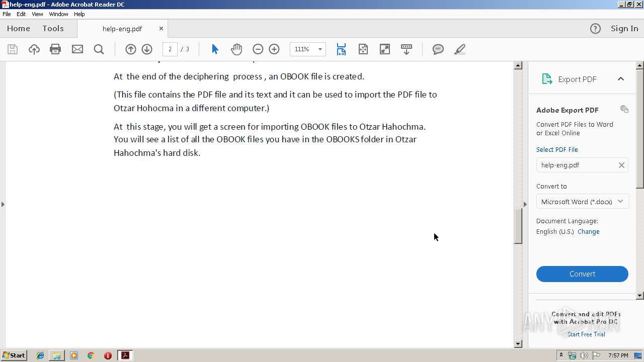Image resolution: width=644 pixels, height=362 pixels.
Task: Click the right panel scrollbar thumb
Action: click(640, 129)
